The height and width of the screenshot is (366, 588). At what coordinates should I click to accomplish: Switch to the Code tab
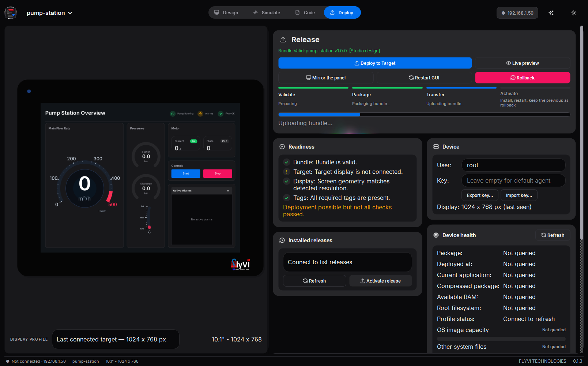pyautogui.click(x=305, y=12)
